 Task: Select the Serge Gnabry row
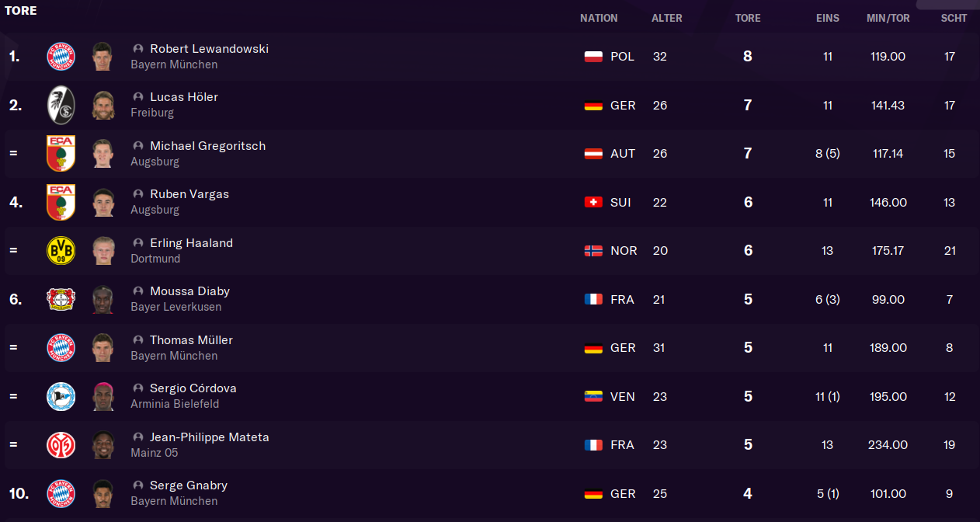[x=388, y=493]
